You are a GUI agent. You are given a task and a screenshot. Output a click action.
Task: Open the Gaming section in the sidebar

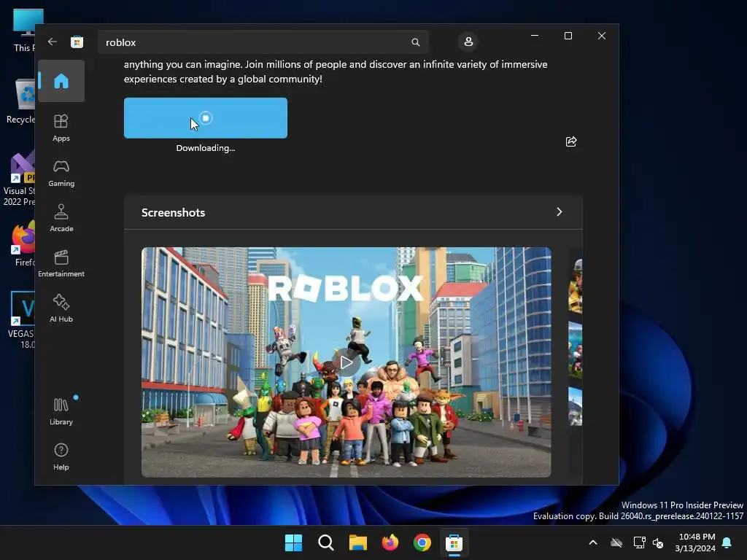61,174
